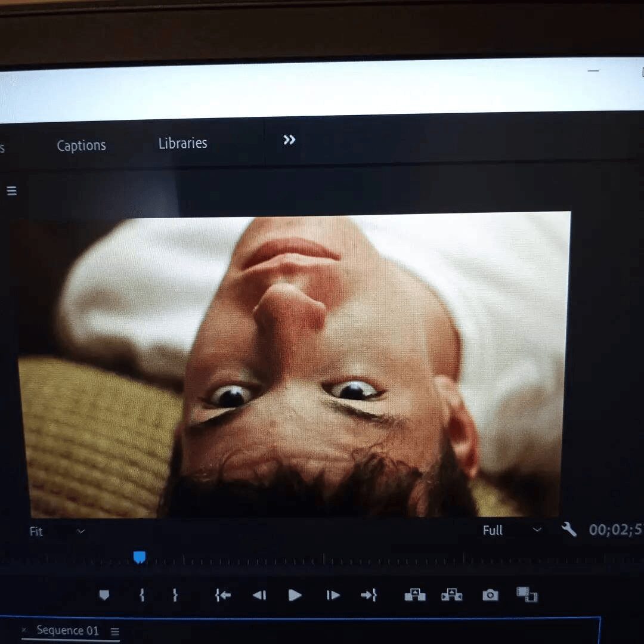The image size is (644, 644).
Task: Switch to the Libraries workspace tab
Action: point(182,143)
